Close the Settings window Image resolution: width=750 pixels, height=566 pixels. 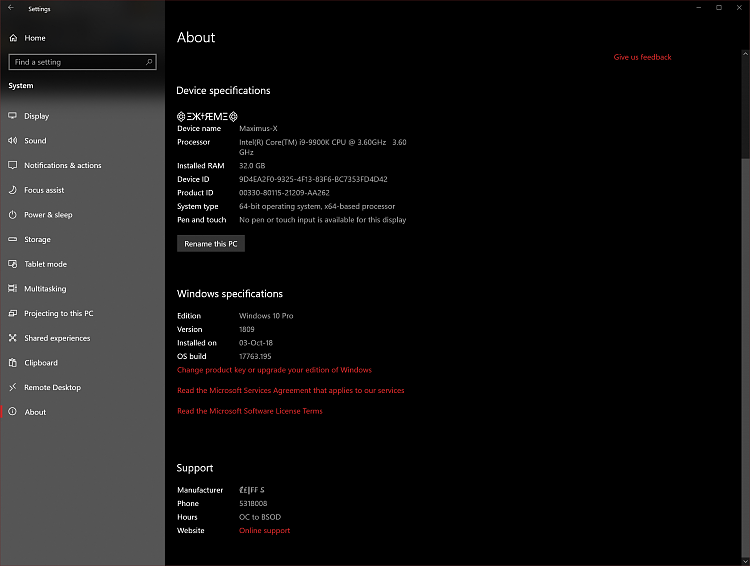(739, 8)
